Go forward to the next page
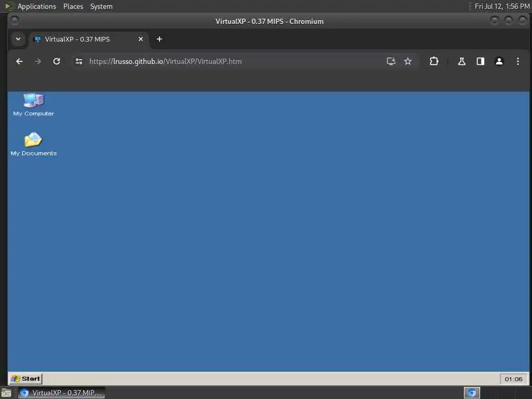The image size is (532, 399). point(38,61)
